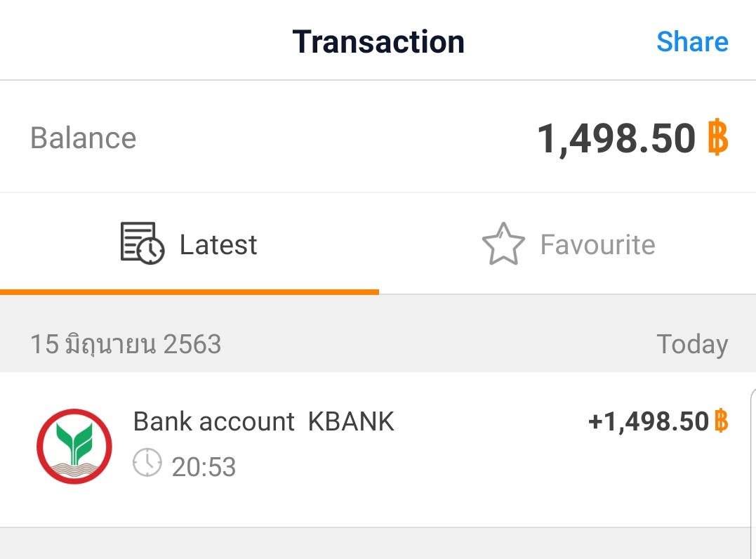Click the orange indicator under Latest
756x559 pixels.
[190, 291]
